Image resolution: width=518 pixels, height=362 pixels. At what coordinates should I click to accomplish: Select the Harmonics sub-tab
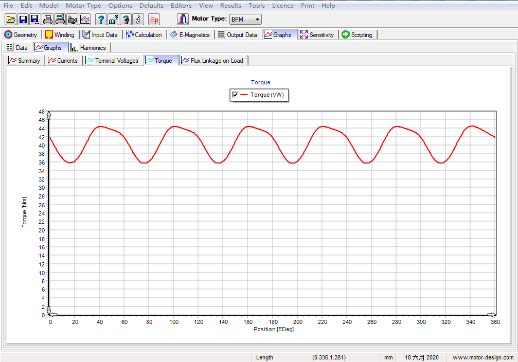(89, 48)
